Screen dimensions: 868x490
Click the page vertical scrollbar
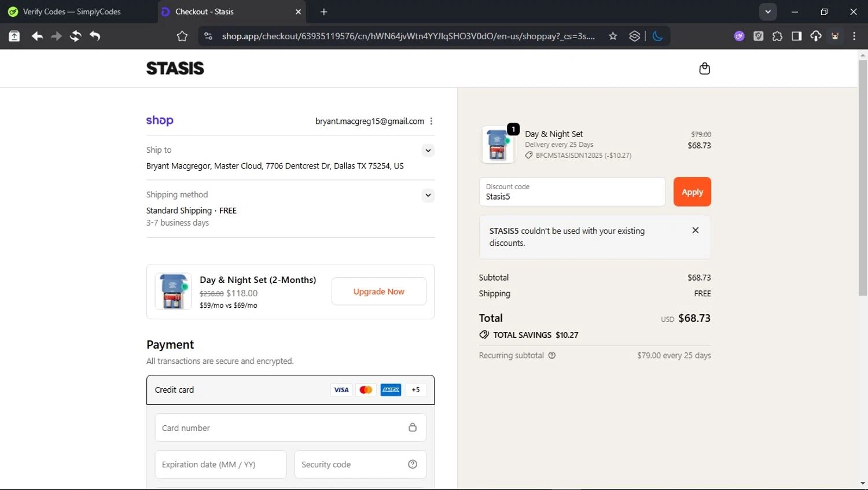pos(863,178)
